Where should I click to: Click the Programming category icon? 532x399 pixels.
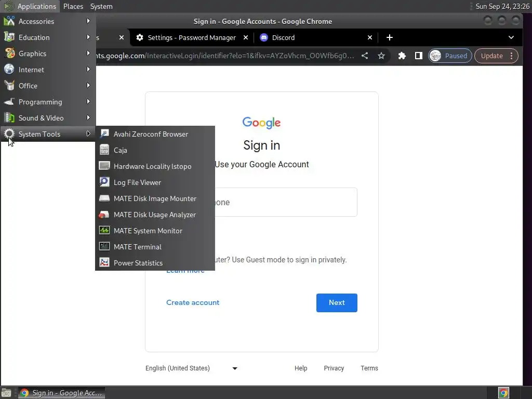tap(9, 102)
